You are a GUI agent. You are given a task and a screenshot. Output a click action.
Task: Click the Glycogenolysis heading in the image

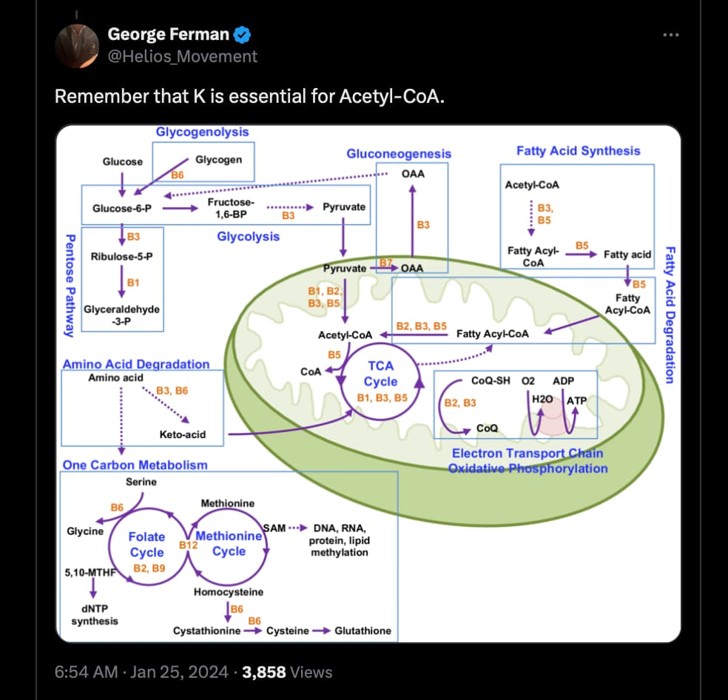tap(202, 132)
